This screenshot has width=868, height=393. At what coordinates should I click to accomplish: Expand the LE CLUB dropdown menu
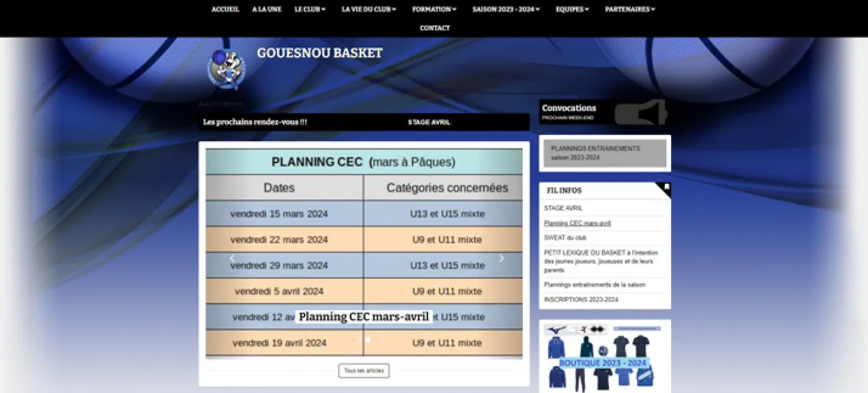[x=310, y=9]
